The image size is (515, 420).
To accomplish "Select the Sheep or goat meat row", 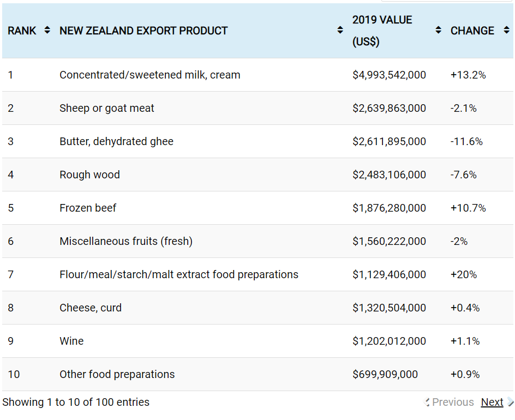I will [106, 108].
